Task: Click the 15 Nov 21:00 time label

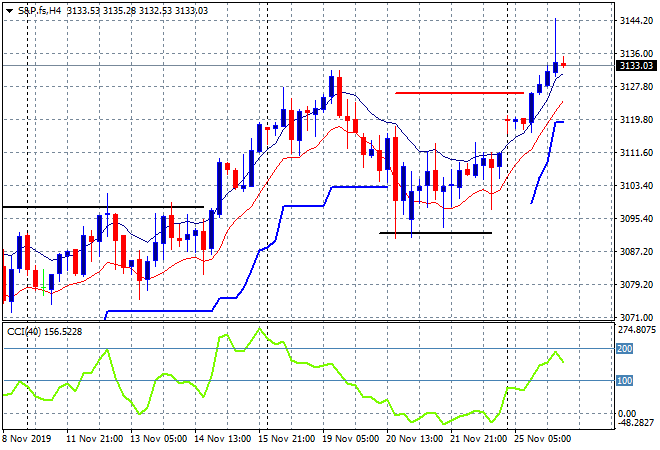Action: coord(287,439)
